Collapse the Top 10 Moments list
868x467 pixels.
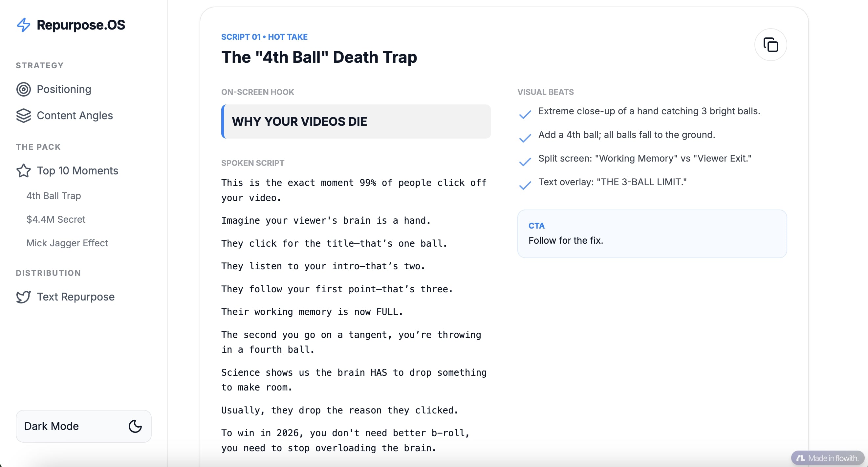[x=77, y=171]
